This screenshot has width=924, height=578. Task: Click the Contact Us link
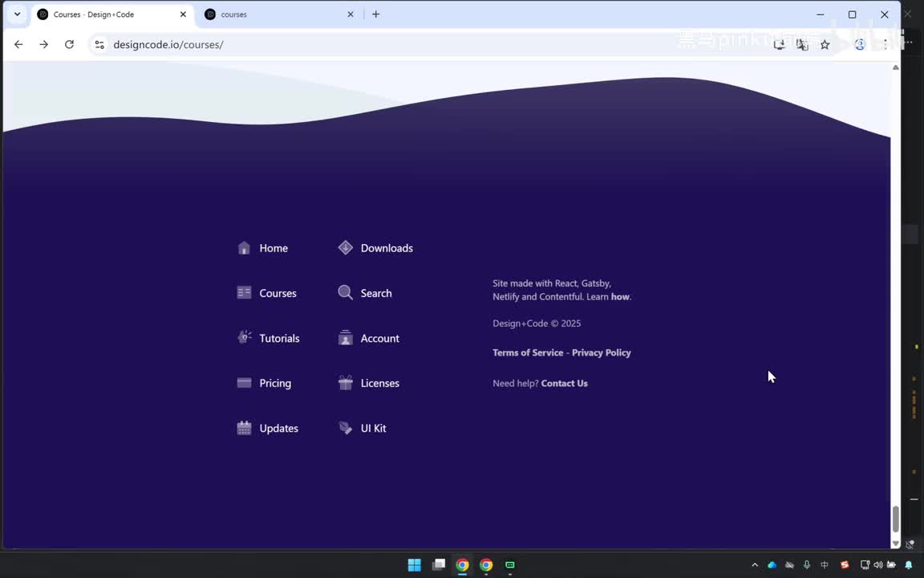[564, 384]
